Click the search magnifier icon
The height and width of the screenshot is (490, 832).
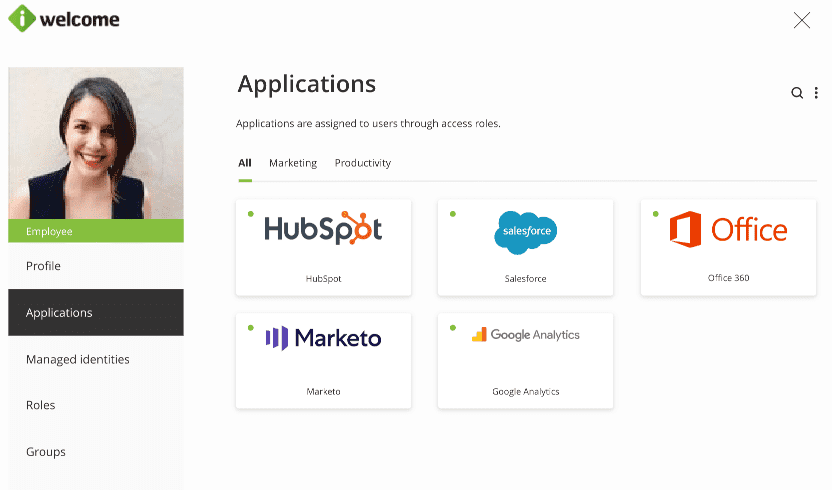(x=797, y=93)
